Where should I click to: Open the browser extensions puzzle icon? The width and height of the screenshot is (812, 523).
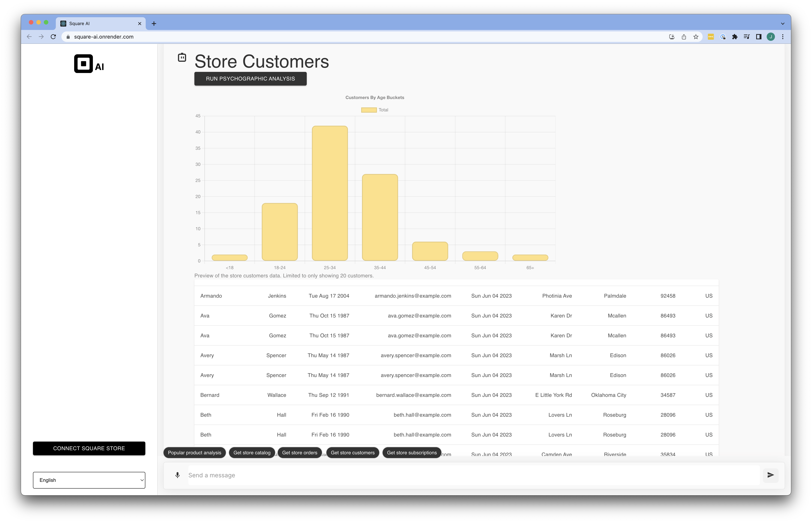(735, 37)
